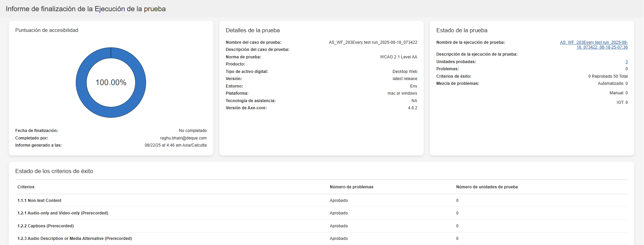
Task: Click the WCAG 2.1 Level AA value
Action: [x=398, y=57]
